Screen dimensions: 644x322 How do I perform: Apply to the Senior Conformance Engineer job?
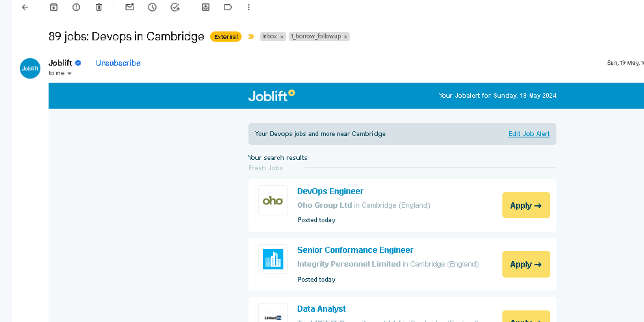[526, 264]
